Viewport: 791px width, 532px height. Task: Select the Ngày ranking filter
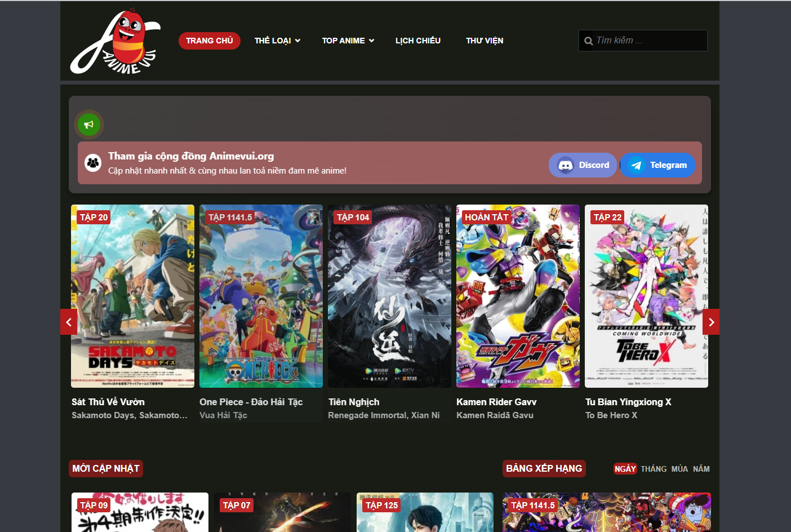coord(625,469)
